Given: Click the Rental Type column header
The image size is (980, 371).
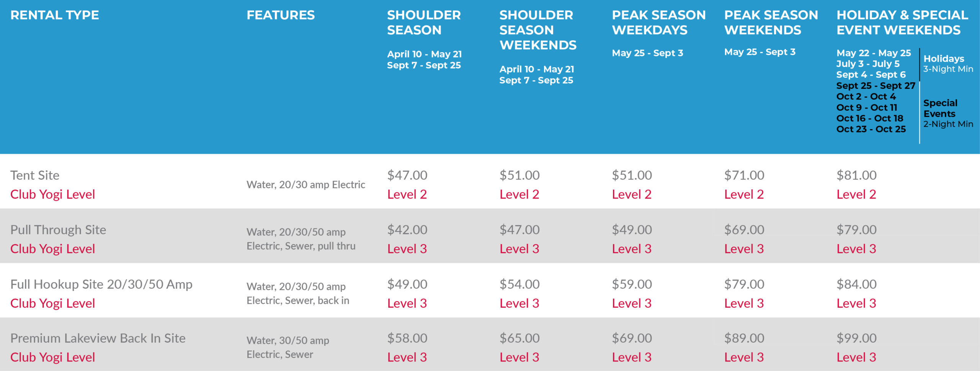Looking at the screenshot, I should tap(55, 15).
